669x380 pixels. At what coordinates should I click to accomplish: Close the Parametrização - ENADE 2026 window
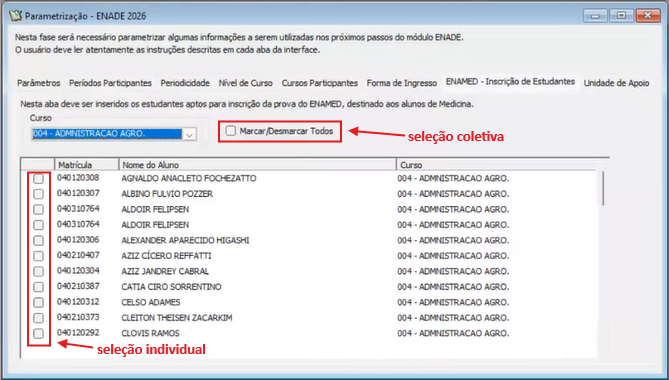[648, 16]
